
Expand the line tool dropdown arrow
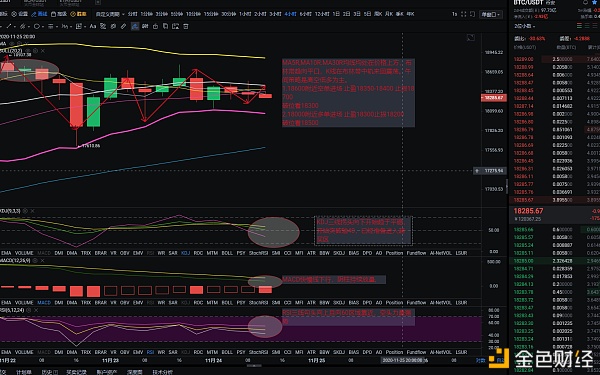click(x=15, y=27)
